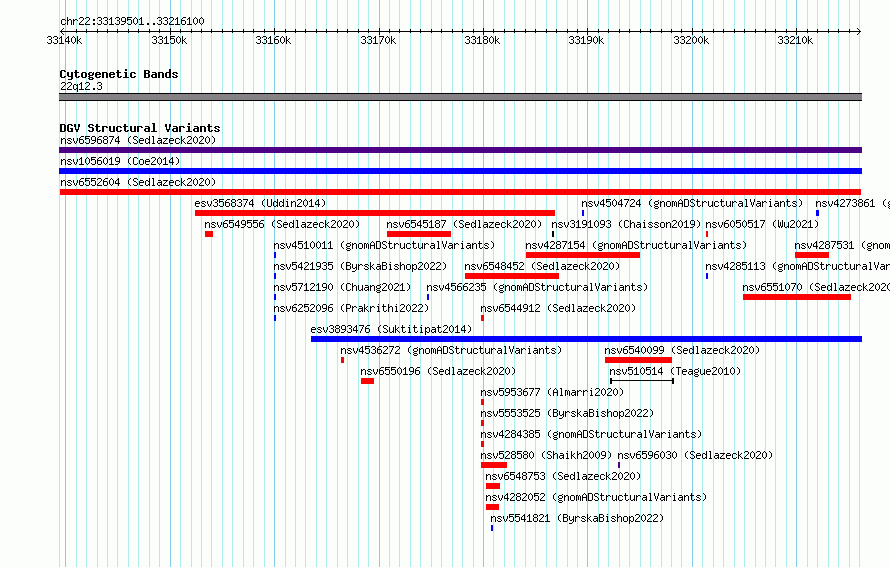Click the Cytogenetic Bands track title

[119, 74]
